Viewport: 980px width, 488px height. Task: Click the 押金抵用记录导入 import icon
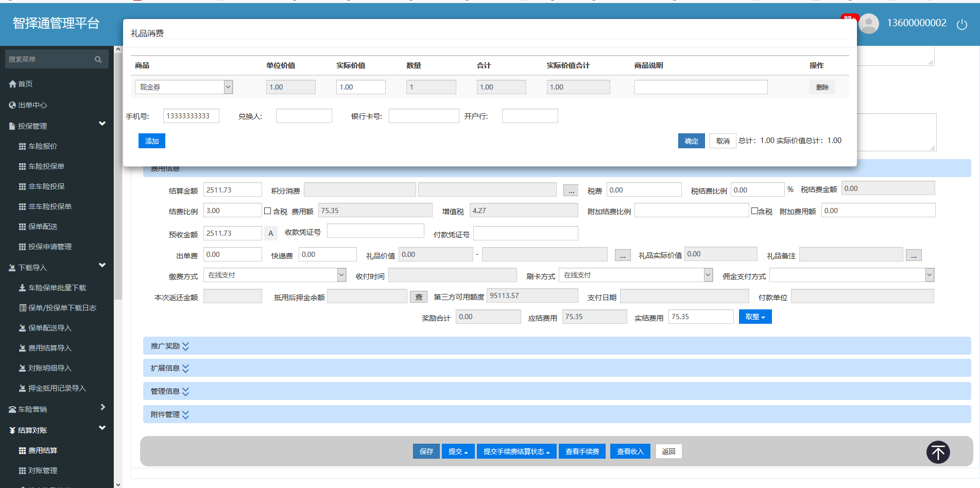point(22,388)
